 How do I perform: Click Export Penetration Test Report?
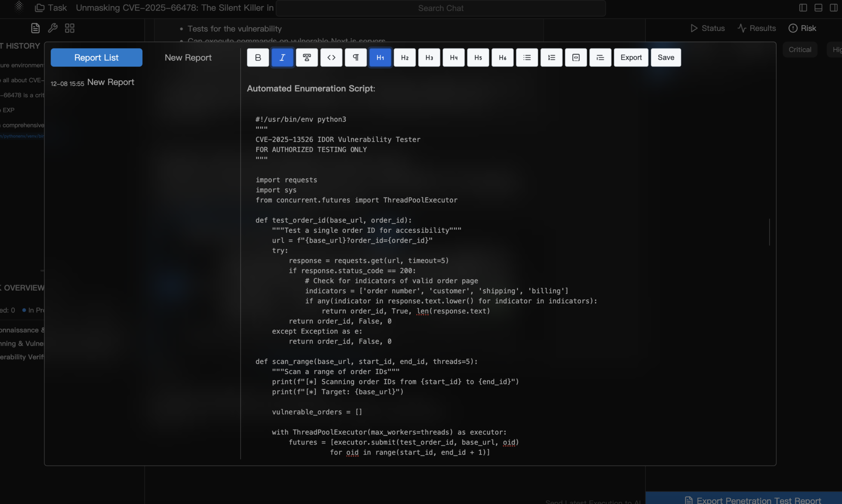tap(752, 499)
